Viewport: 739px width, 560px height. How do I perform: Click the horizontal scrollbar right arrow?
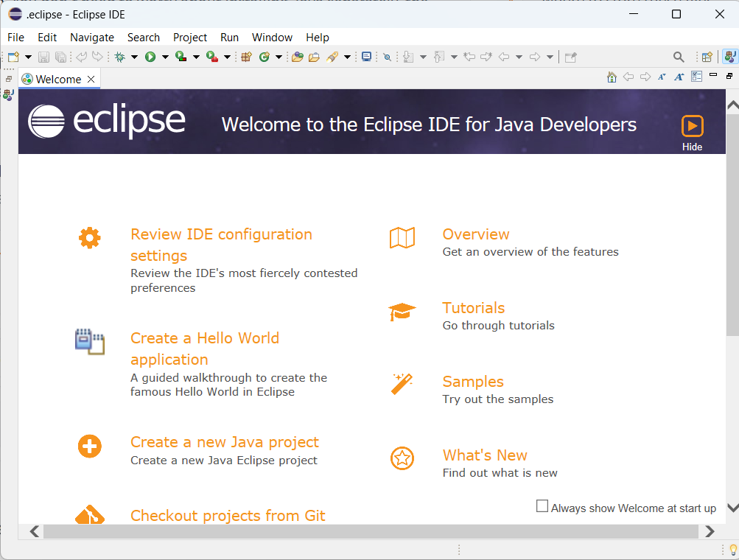click(710, 532)
